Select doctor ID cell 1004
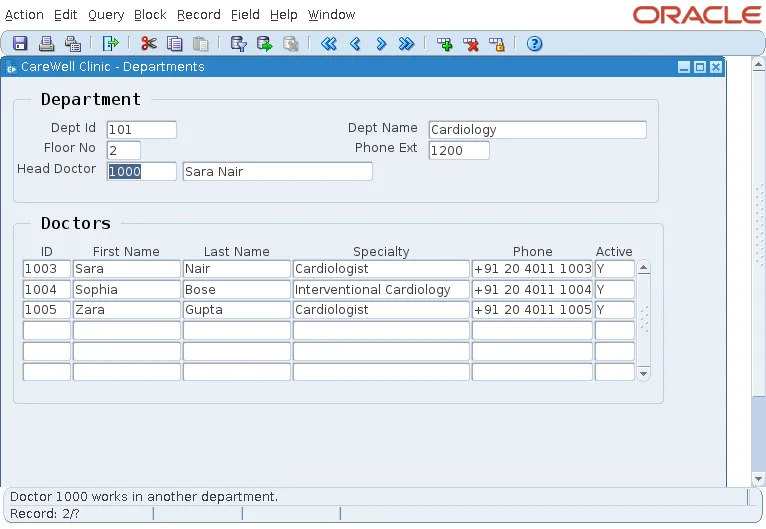The height and width of the screenshot is (529, 766). pyautogui.click(x=47, y=289)
